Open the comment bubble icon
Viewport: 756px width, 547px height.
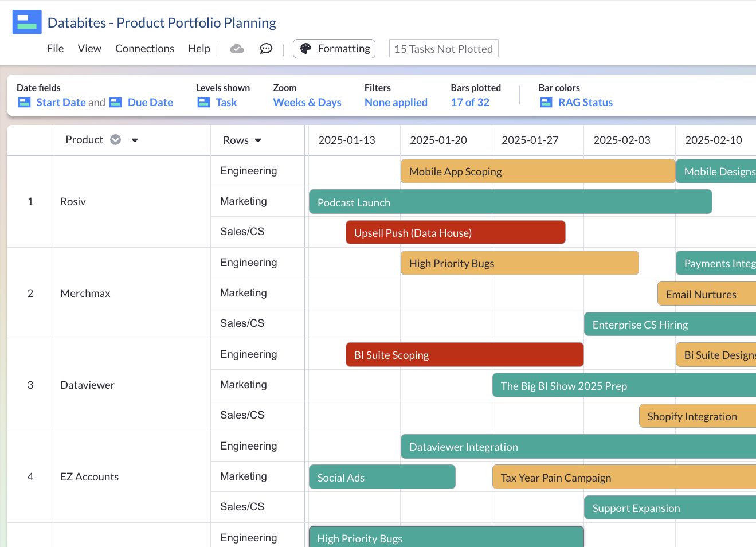click(x=265, y=49)
